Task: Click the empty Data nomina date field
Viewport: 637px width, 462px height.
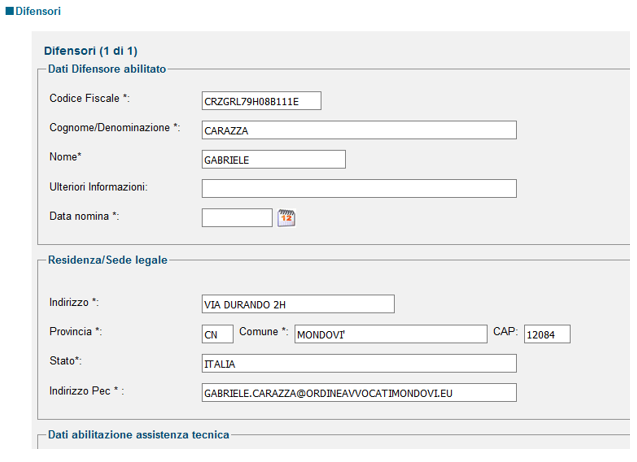Action: pyautogui.click(x=237, y=218)
